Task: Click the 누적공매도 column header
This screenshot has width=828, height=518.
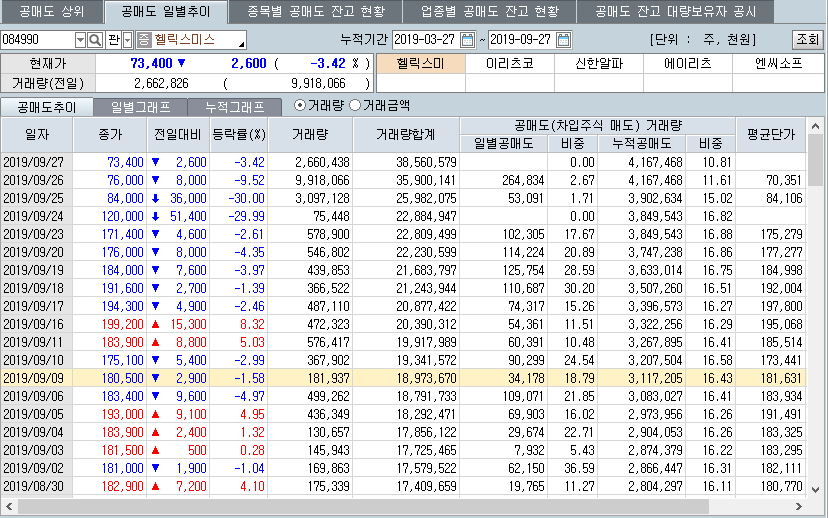Action: (x=642, y=144)
